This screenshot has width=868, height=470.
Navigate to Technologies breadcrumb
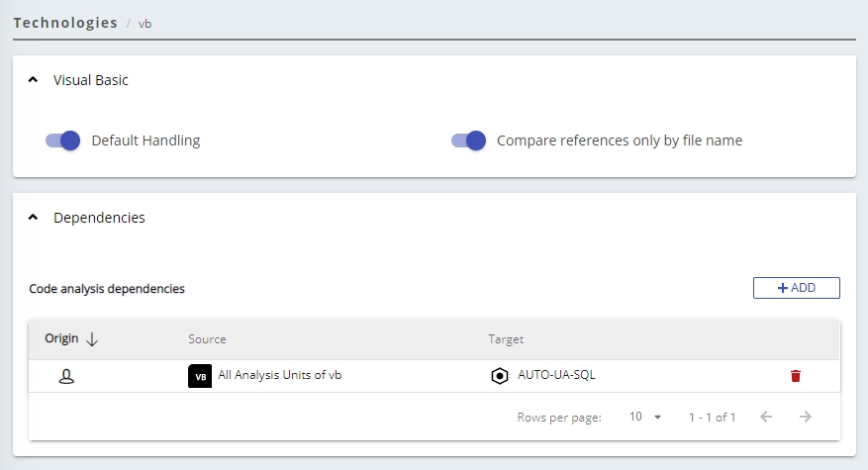point(65,23)
